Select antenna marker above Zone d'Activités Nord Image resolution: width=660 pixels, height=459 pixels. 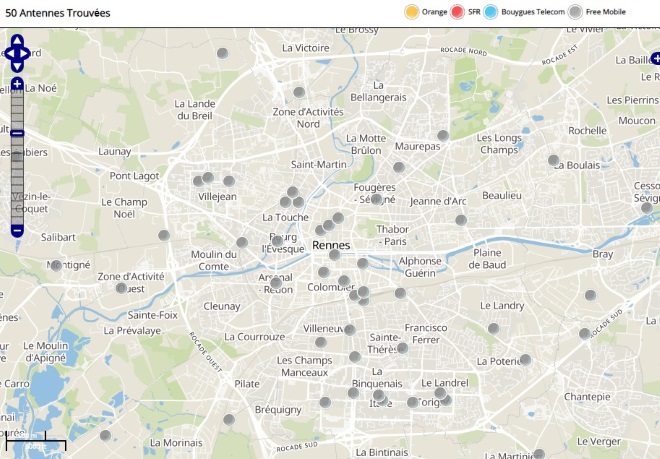pos(299,92)
